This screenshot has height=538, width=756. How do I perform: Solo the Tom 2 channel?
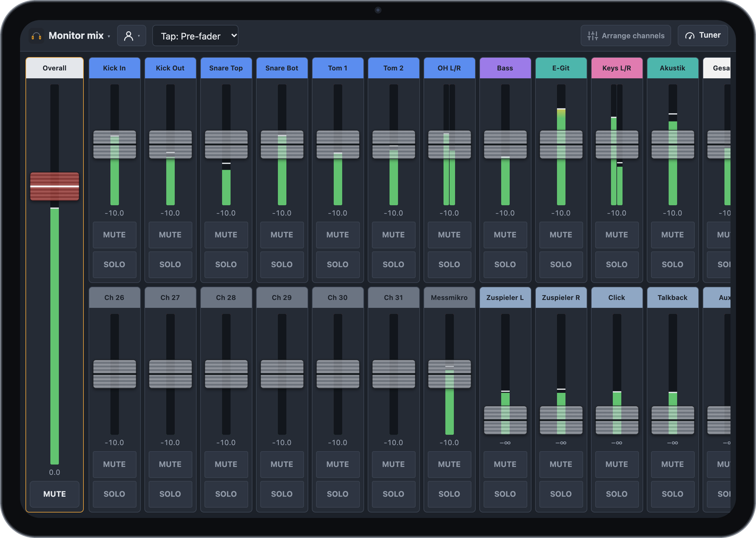point(394,265)
